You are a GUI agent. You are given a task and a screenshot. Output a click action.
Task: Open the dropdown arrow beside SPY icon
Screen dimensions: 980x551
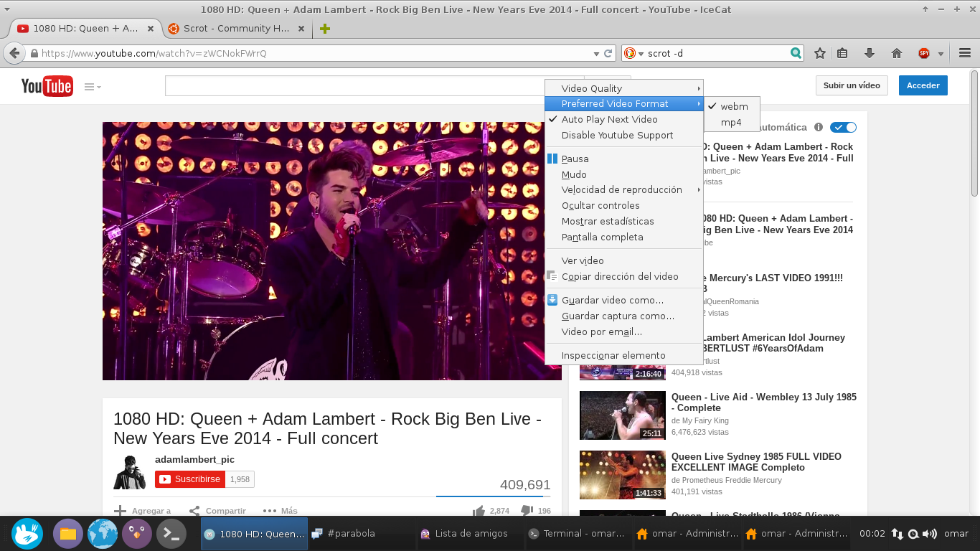pos(941,54)
